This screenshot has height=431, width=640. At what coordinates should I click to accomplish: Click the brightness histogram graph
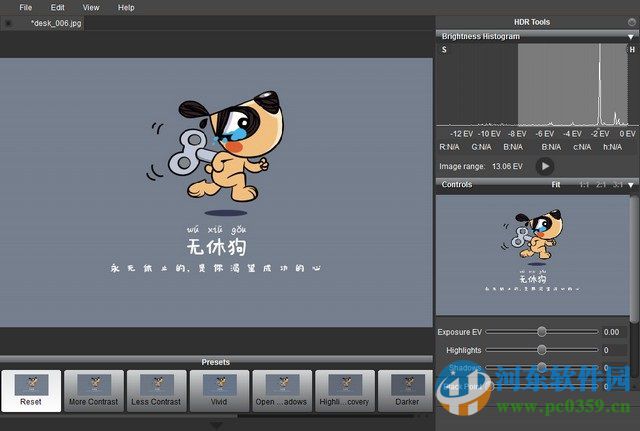coord(536,84)
